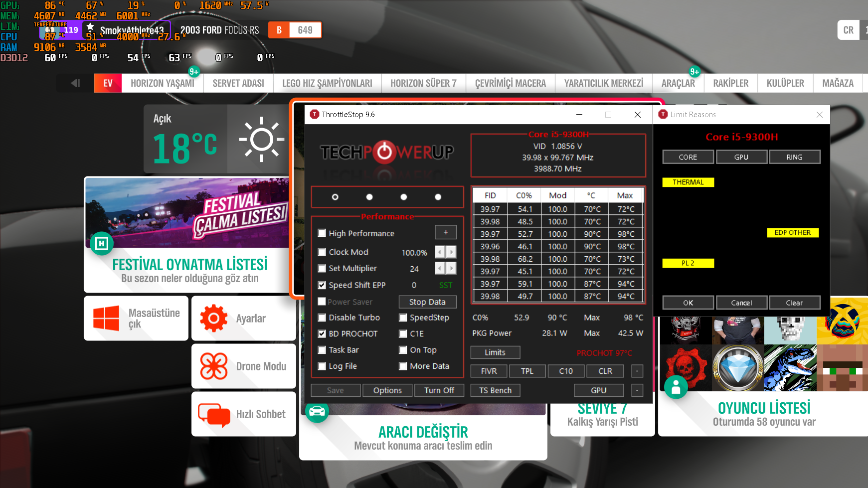This screenshot has height=488, width=868.
Task: Click the blue dinosaur player avatar
Action: [790, 368]
